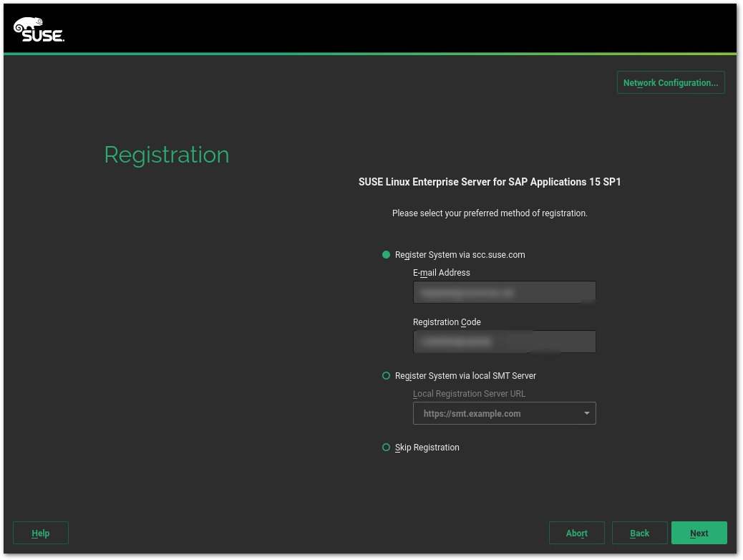Viewport: 743px width, 560px height.
Task: Proceed with the Next button
Action: (x=699, y=533)
